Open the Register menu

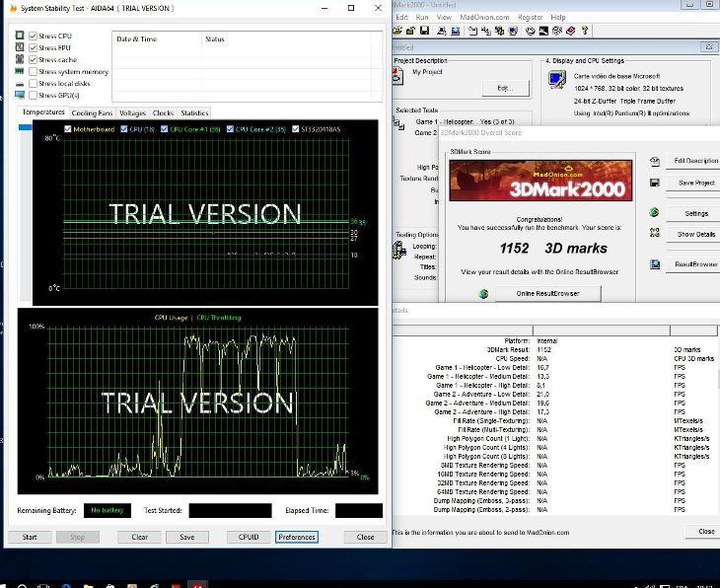pyautogui.click(x=531, y=17)
